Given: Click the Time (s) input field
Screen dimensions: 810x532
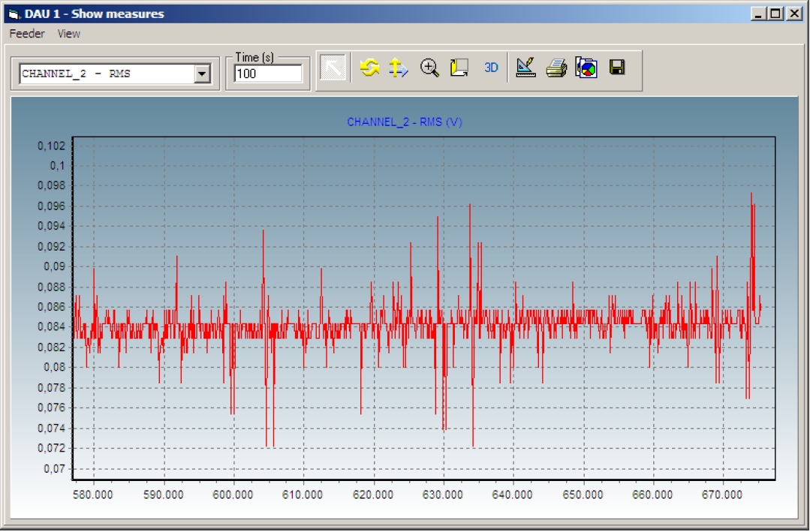Looking at the screenshot, I should click(x=268, y=74).
